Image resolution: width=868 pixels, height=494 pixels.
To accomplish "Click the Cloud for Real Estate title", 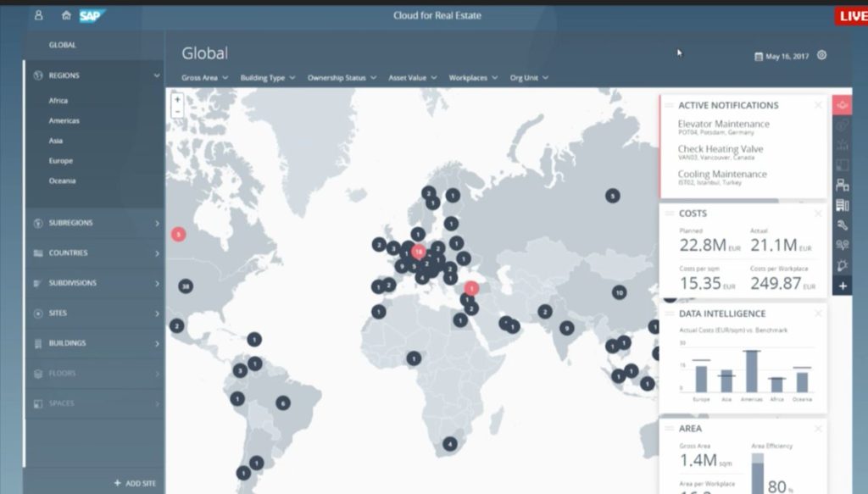I will 437,15.
